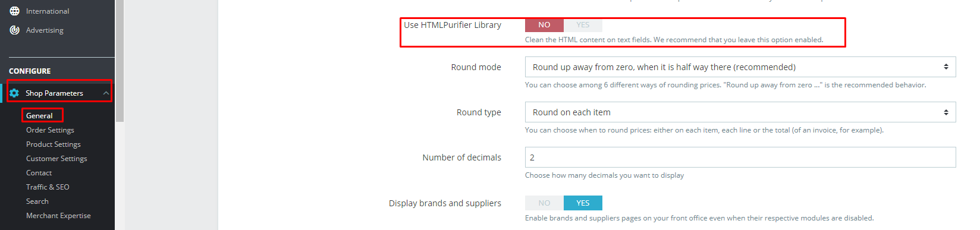
Task: Set Use HTMLPurifier Library to NO
Action: pos(544,25)
